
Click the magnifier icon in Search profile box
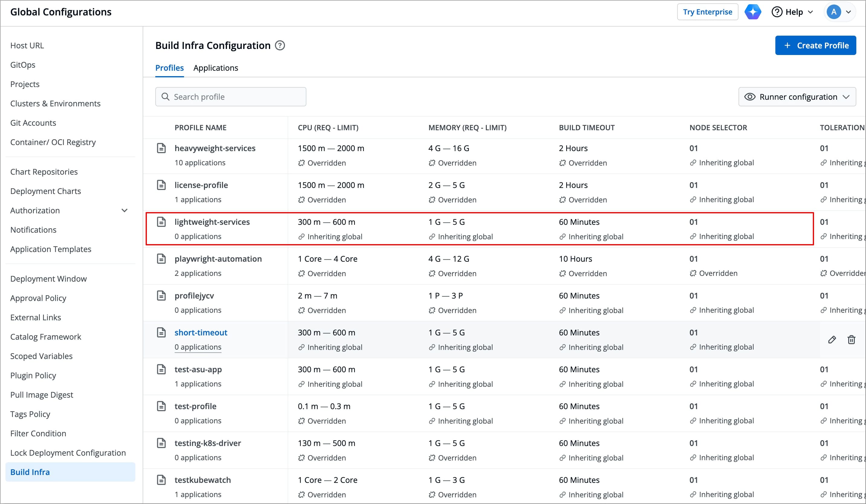tap(165, 97)
